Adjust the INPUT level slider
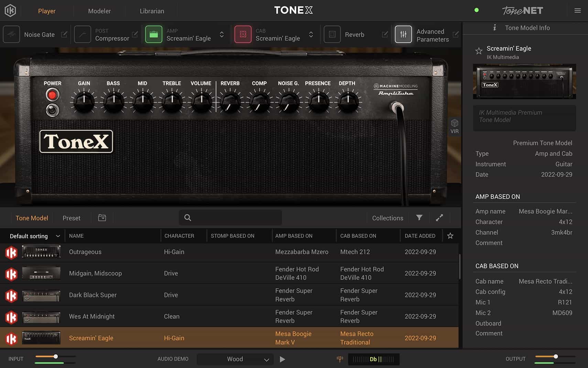Viewport: 588px width, 368px height. pos(55,357)
